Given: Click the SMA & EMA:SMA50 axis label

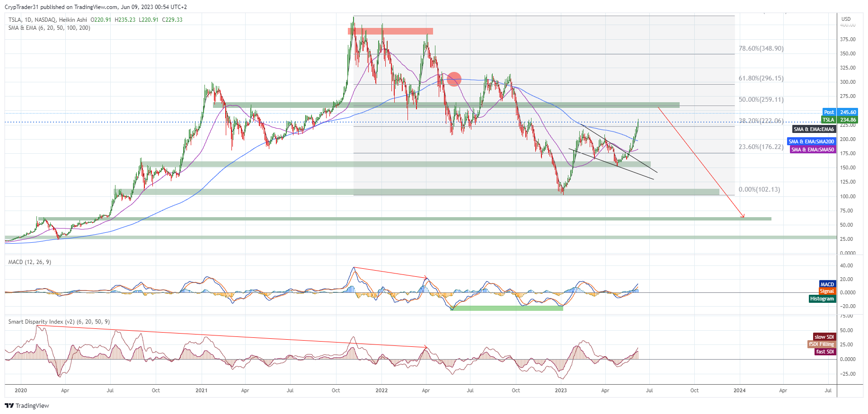Looking at the screenshot, I should (x=813, y=150).
